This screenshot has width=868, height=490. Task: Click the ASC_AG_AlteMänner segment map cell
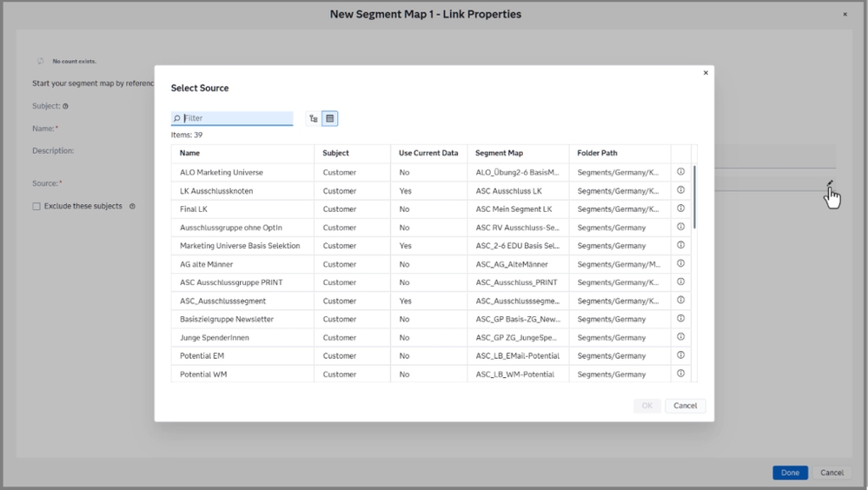click(518, 264)
